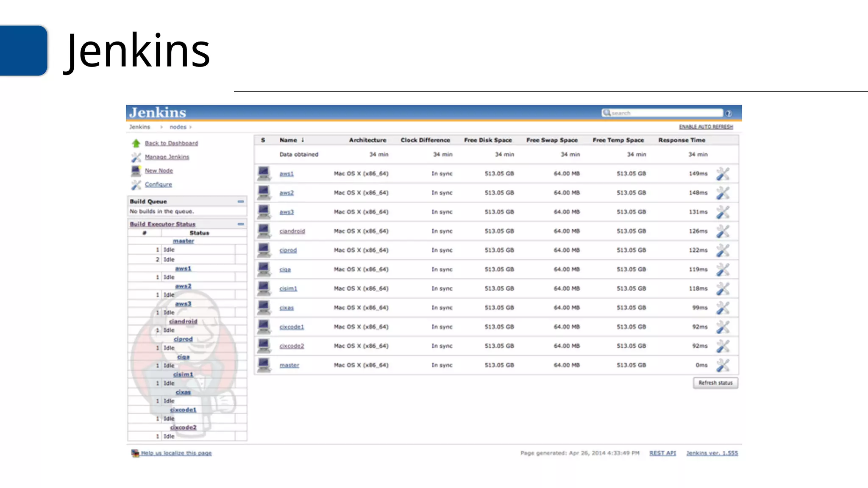The width and height of the screenshot is (868, 488).
Task: Open the configure icon for the aws2 row
Action: click(x=723, y=193)
